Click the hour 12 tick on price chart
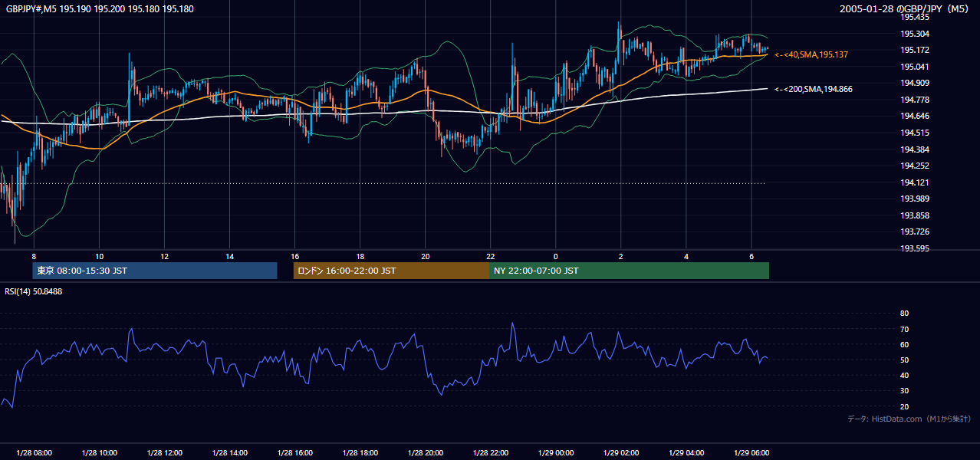Viewport: 980px width, 460px height. 164,256
